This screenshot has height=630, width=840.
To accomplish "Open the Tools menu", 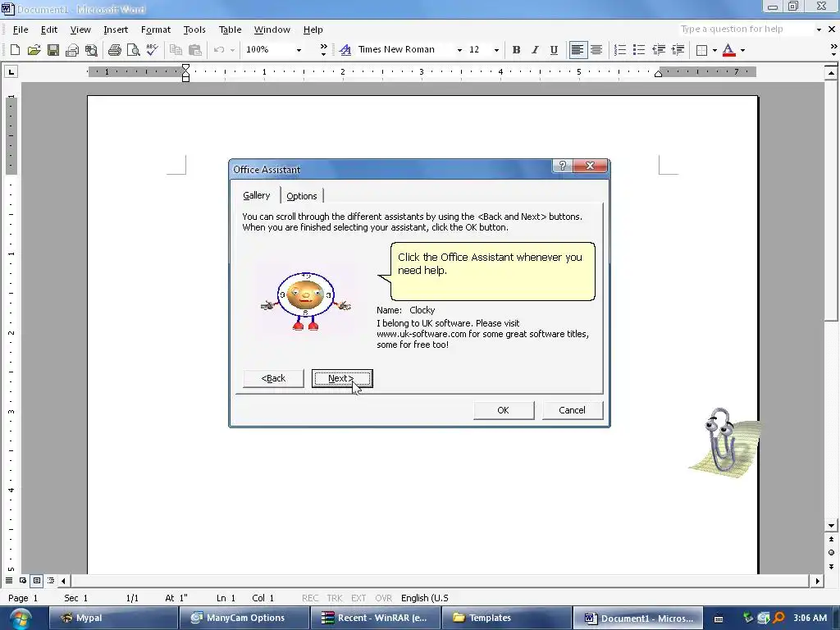I will pyautogui.click(x=194, y=30).
